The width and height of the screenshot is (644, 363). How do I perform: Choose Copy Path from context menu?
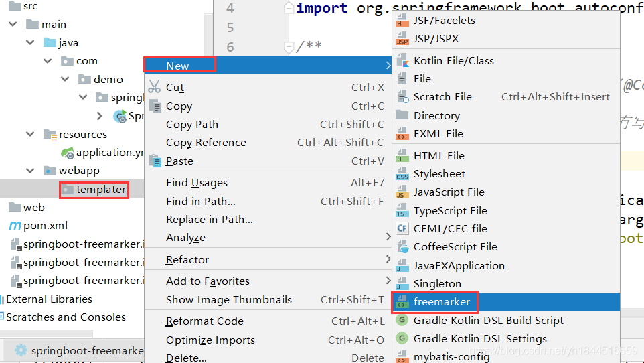coord(268,124)
